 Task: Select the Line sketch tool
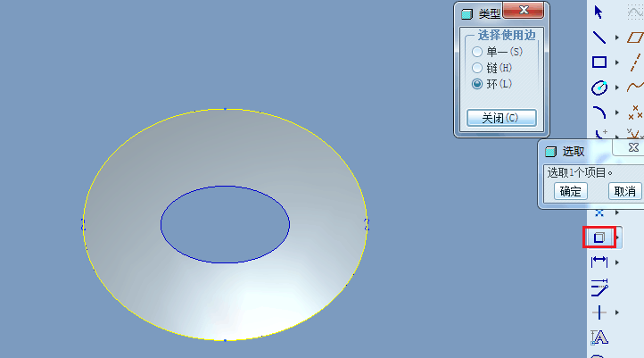599,37
